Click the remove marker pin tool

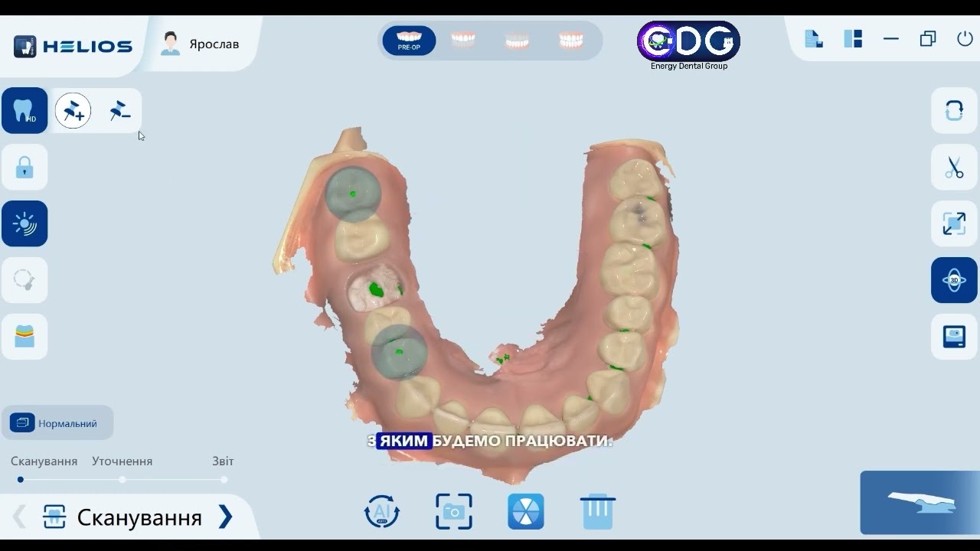click(119, 112)
